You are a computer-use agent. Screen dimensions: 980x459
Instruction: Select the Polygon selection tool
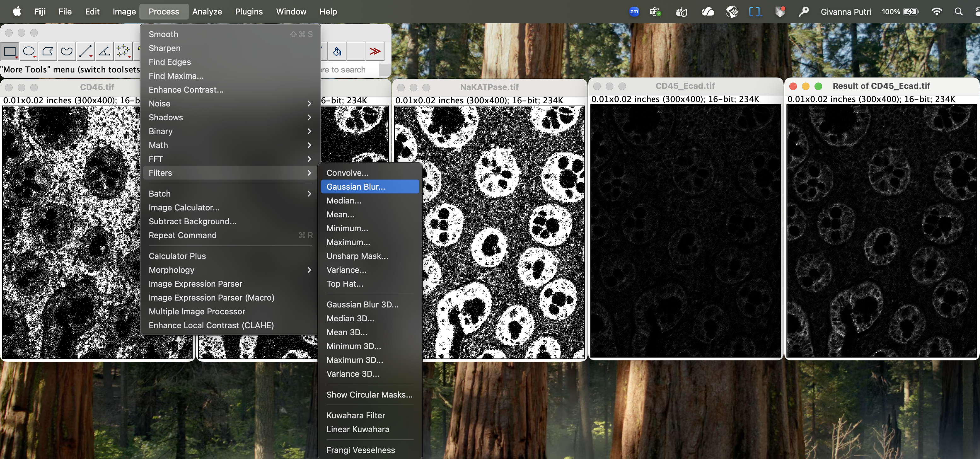click(48, 51)
